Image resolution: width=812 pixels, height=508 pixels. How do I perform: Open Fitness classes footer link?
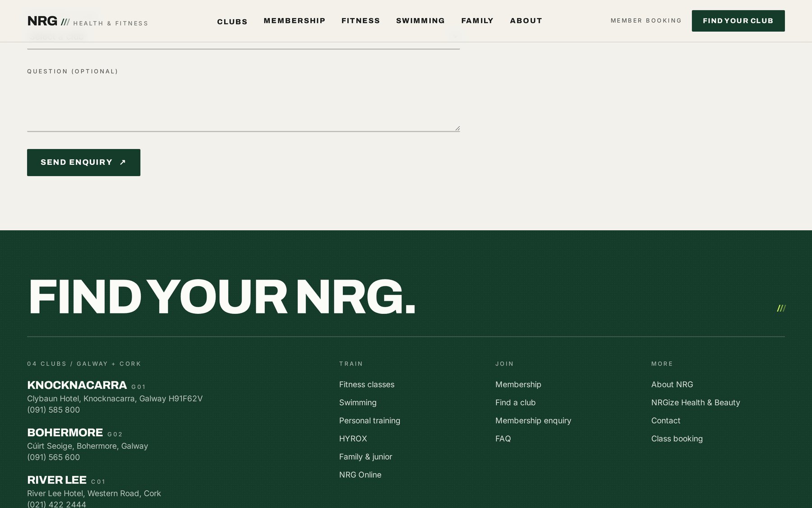click(x=367, y=385)
